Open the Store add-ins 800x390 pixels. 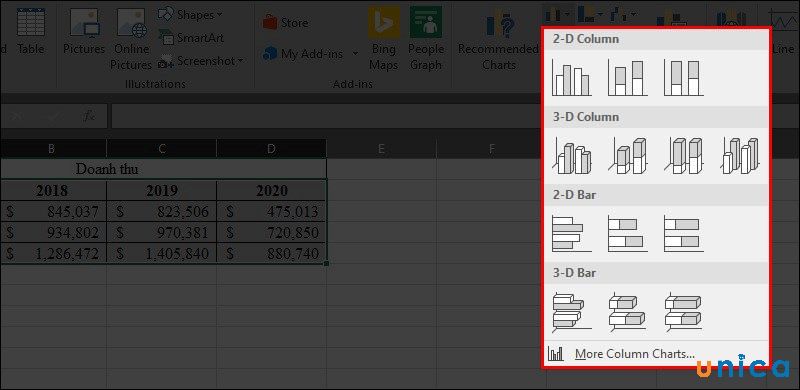(285, 23)
